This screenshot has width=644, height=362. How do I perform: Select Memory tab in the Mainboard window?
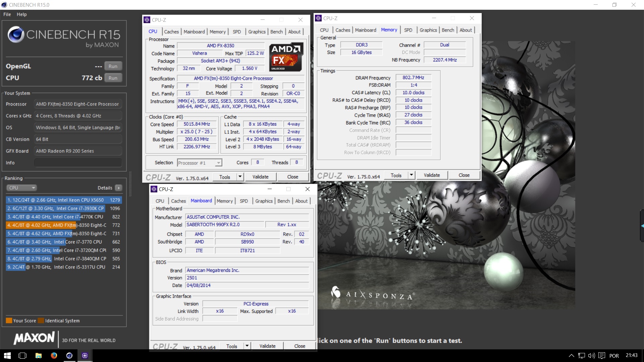(224, 201)
